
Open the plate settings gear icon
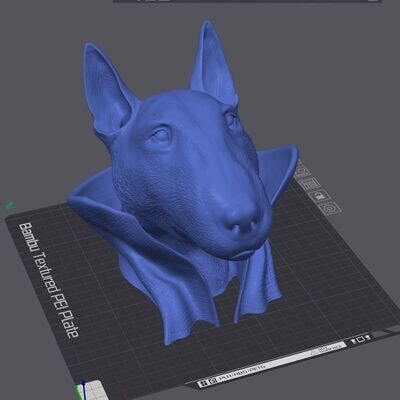[x=330, y=208]
